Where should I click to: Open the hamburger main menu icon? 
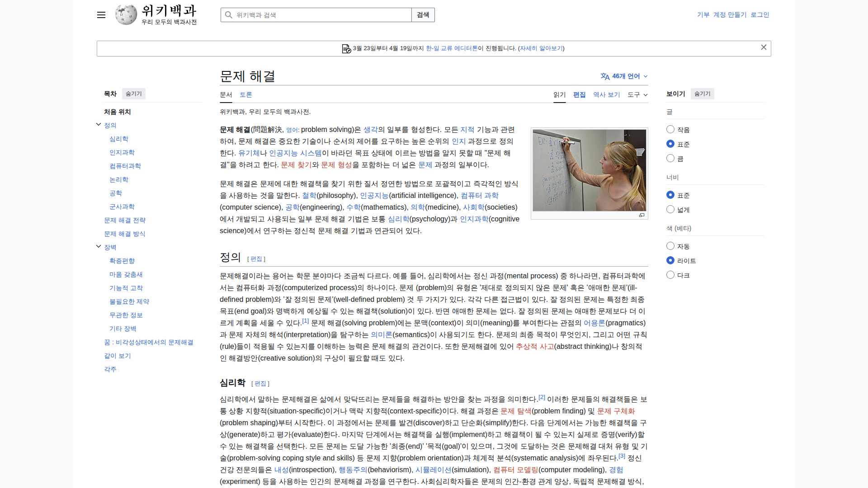tap(101, 15)
